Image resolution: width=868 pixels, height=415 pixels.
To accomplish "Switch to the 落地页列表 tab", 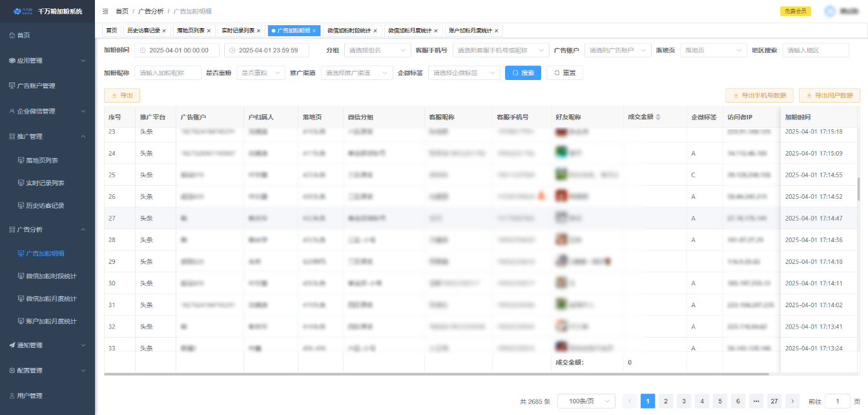I will (x=190, y=31).
